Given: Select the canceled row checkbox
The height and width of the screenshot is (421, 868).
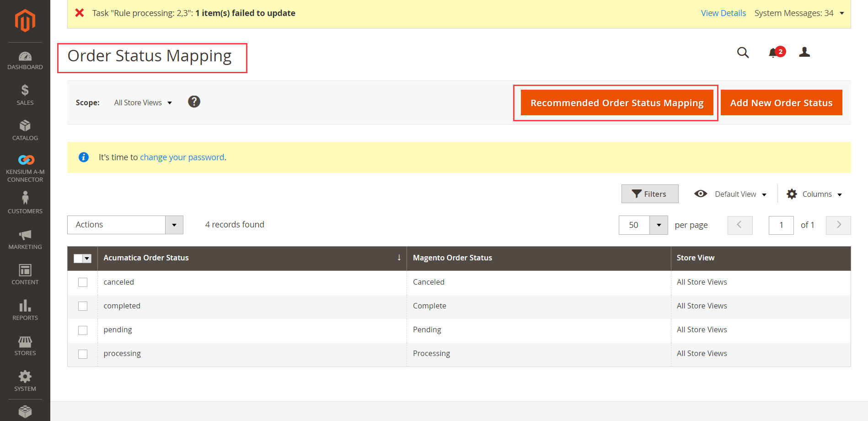Looking at the screenshot, I should (x=83, y=282).
